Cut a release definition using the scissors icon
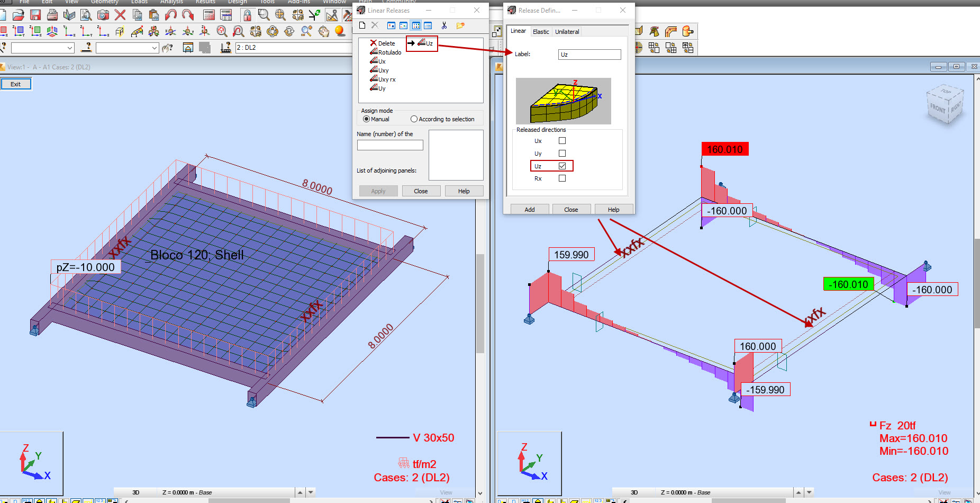The width and height of the screenshot is (980, 503). coord(444,25)
